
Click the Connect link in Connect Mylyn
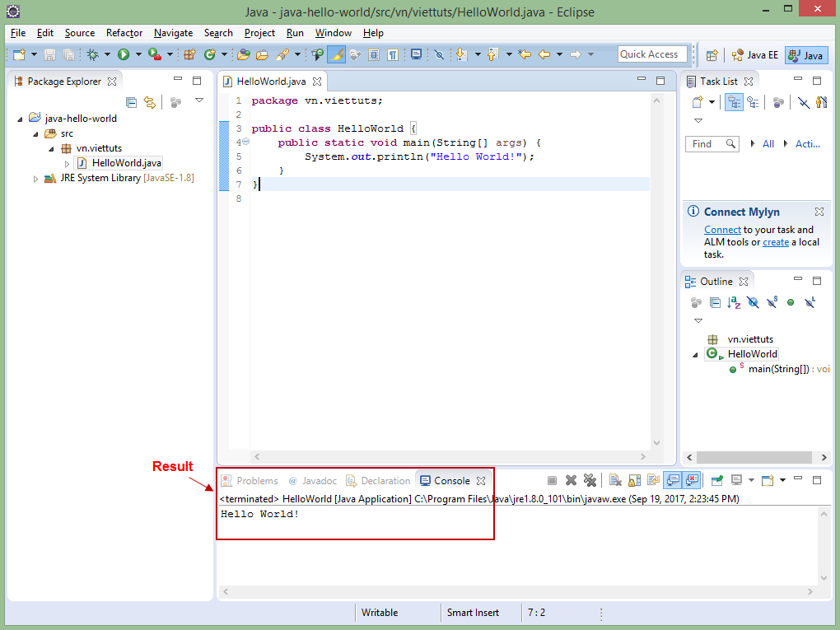click(722, 229)
